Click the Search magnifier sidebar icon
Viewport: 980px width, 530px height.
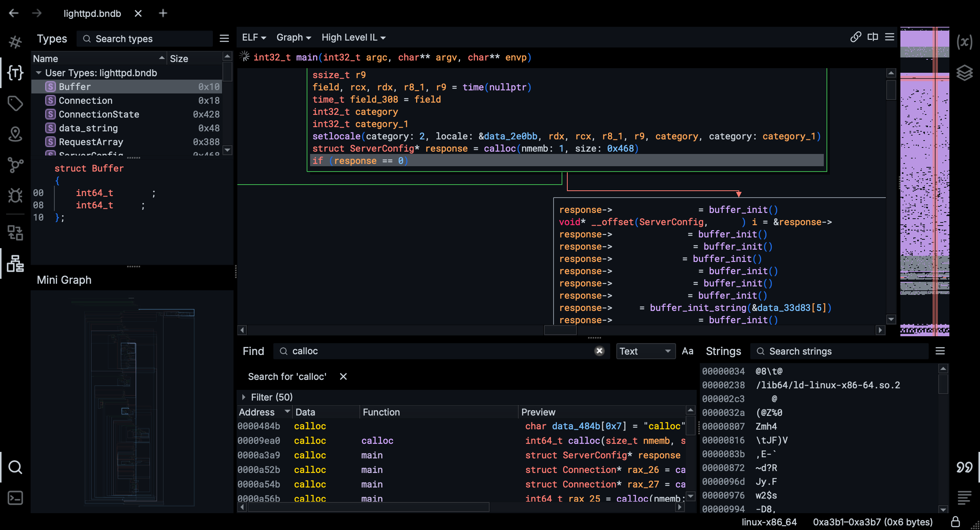(x=15, y=467)
